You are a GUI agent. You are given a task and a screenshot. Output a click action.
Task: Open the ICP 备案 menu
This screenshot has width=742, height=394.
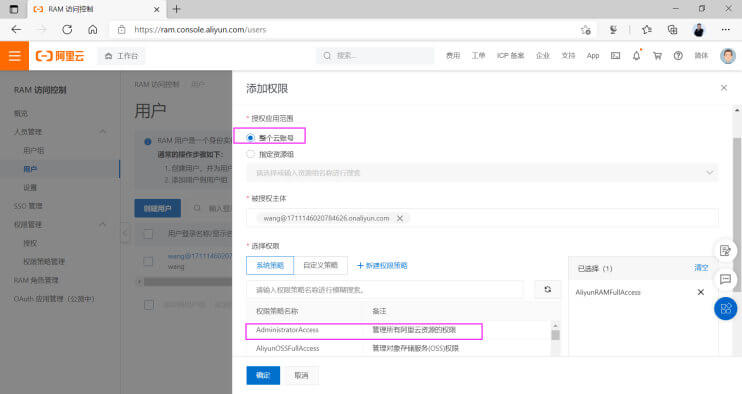[x=510, y=56]
